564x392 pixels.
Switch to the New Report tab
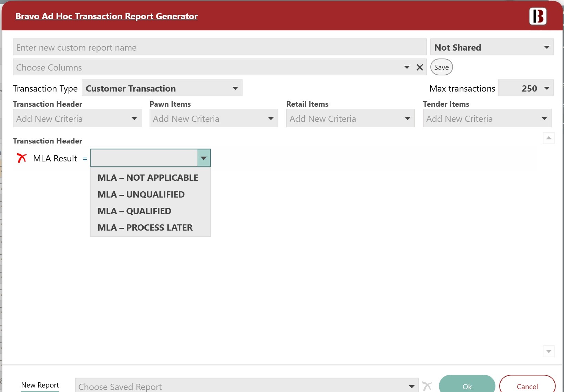tap(40, 385)
